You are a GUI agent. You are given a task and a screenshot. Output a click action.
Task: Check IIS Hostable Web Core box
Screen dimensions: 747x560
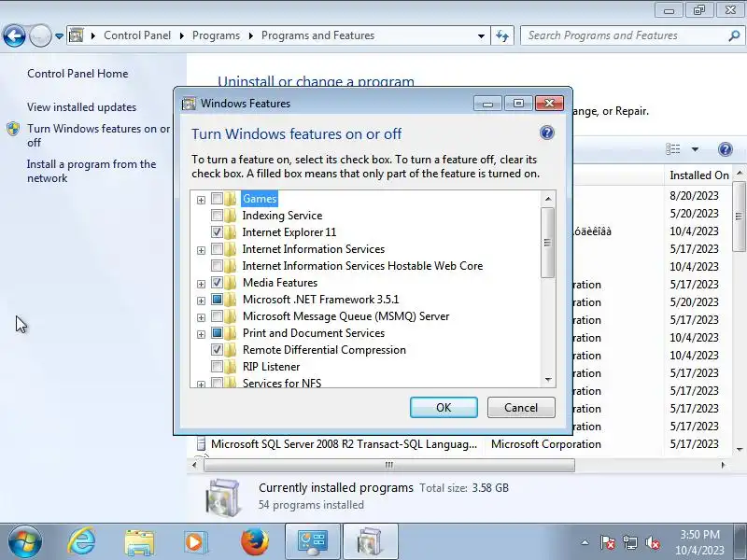[x=217, y=266]
